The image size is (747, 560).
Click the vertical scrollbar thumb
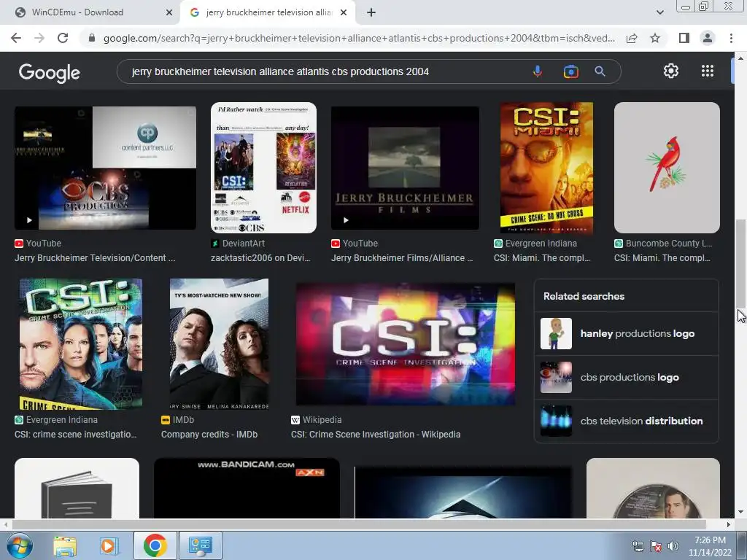740,264
